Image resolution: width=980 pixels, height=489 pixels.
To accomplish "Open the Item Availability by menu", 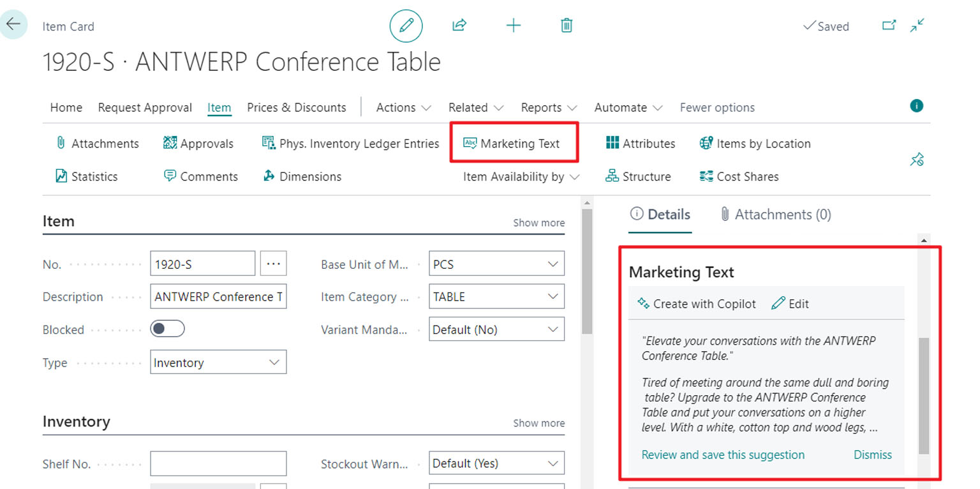I will point(520,176).
